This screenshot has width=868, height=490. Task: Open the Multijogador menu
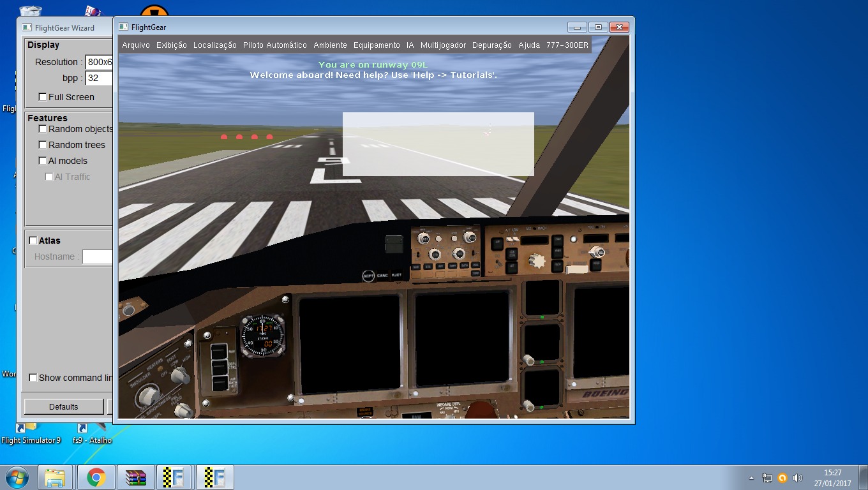click(444, 45)
